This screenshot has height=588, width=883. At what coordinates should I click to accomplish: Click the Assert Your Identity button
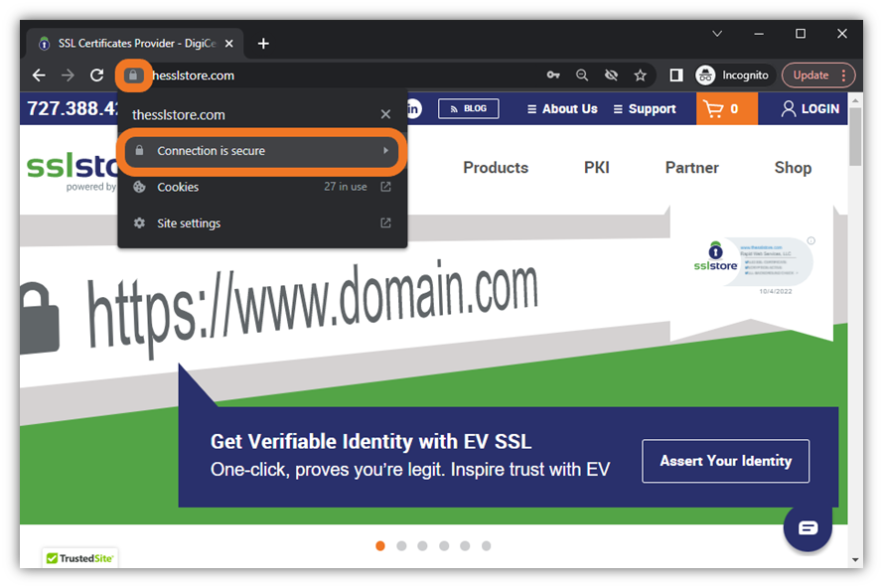[x=725, y=461]
